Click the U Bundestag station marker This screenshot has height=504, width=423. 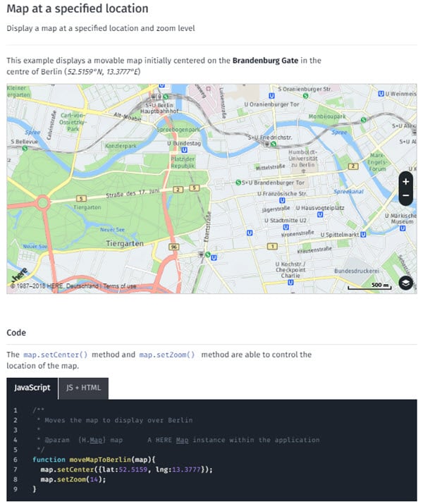click(x=183, y=149)
